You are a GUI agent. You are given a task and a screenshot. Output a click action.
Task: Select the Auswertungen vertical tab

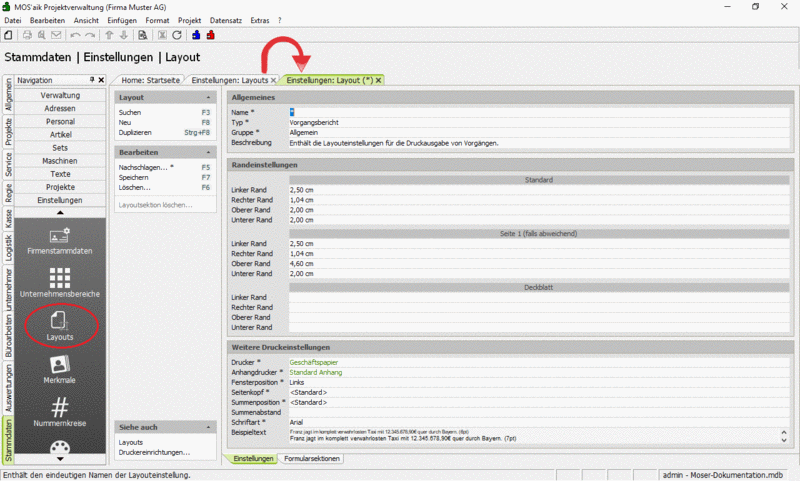(x=8, y=389)
